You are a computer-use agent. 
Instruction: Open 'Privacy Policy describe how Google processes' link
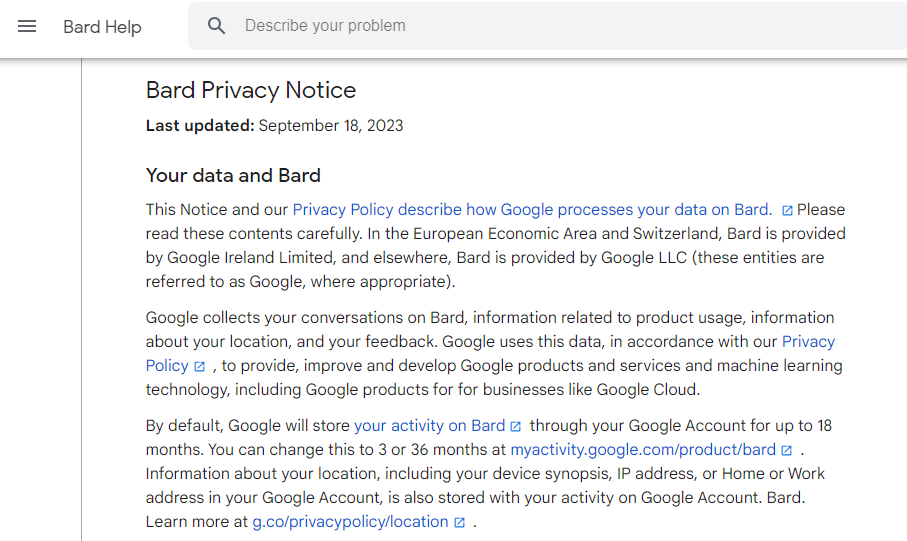pos(532,209)
